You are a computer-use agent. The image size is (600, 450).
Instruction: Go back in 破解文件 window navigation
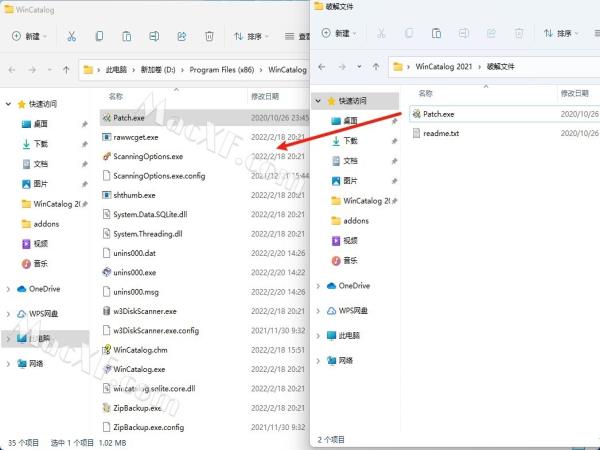click(321, 67)
